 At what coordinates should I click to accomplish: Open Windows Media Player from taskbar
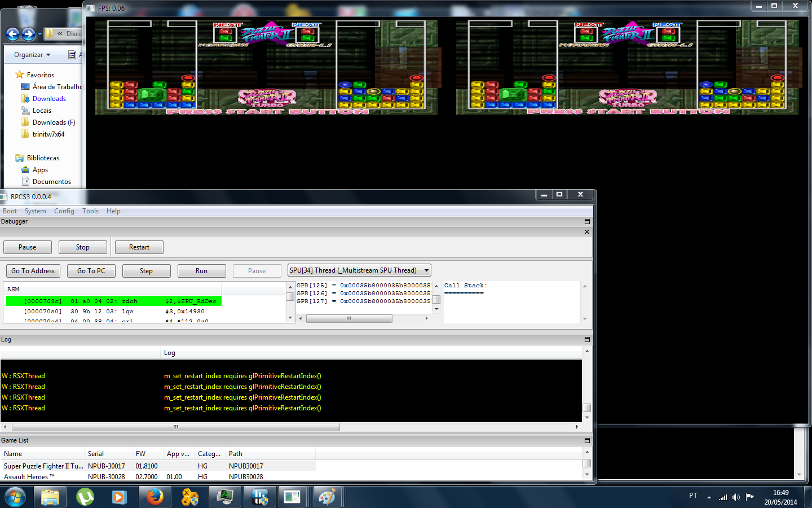click(120, 497)
